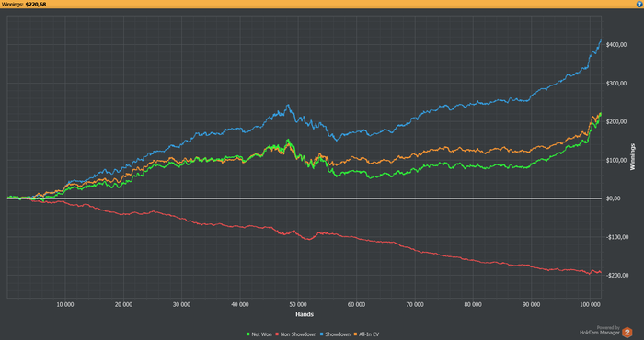Open the blue help icon in header

[x=639, y=4]
